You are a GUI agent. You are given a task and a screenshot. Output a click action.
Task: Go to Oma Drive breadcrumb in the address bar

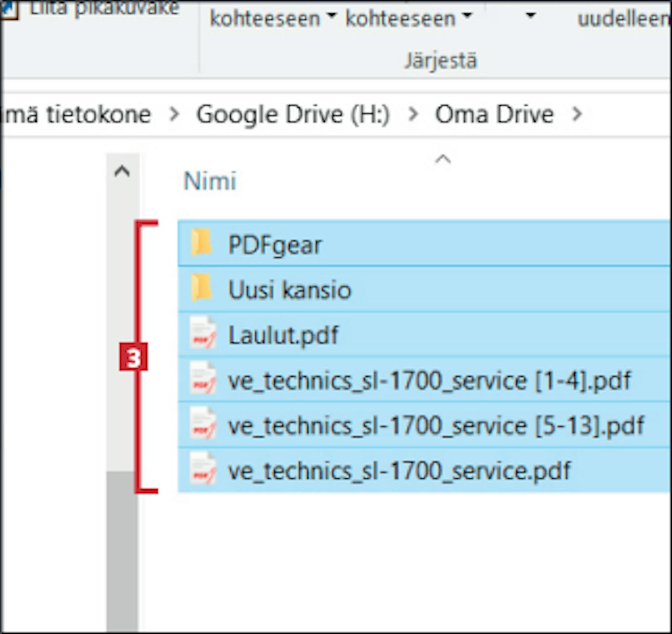pyautogui.click(x=494, y=114)
